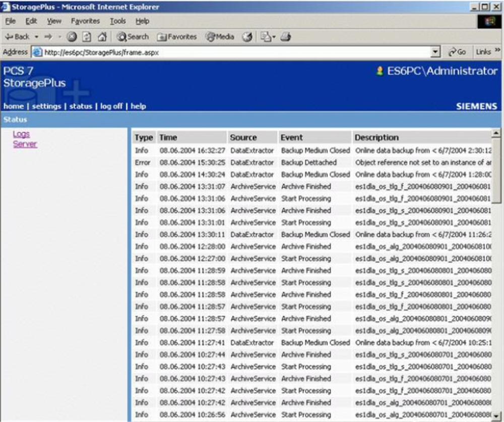Screen dimensions: 504x422
Task: Click the Refresh page icon
Action: click(x=87, y=37)
